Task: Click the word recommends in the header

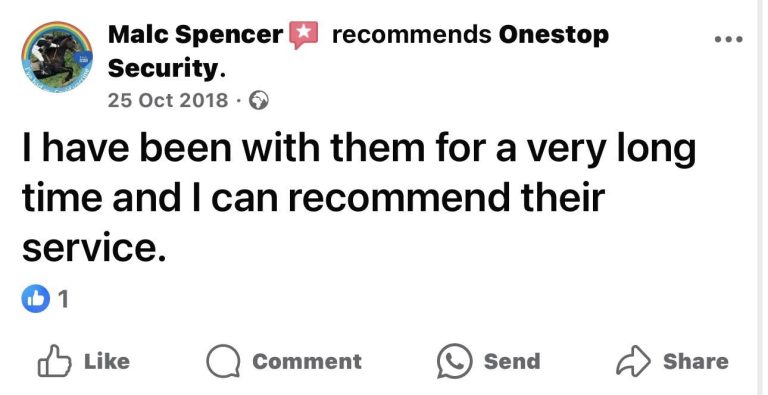Action: (411, 35)
